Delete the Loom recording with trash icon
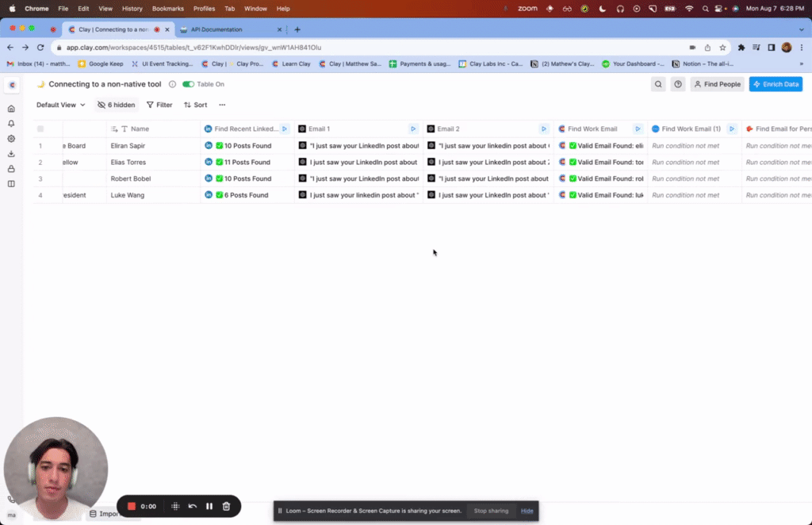This screenshot has width=812, height=525. 226,506
